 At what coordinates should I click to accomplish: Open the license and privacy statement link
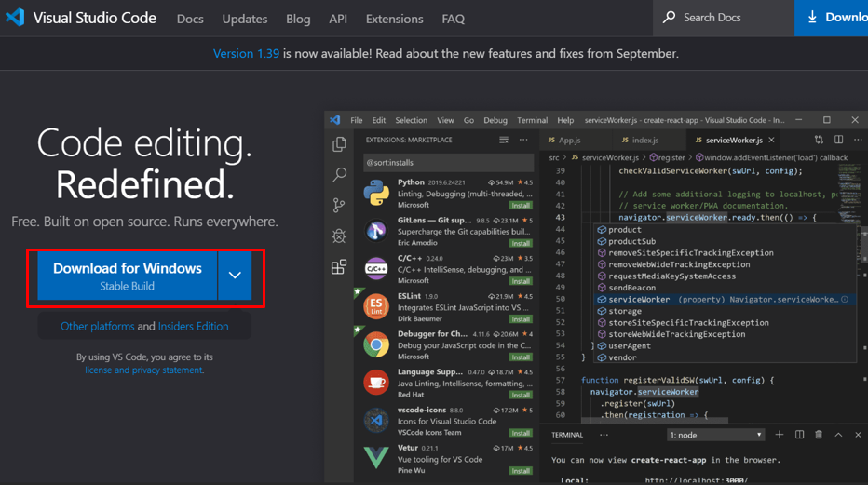pos(144,370)
